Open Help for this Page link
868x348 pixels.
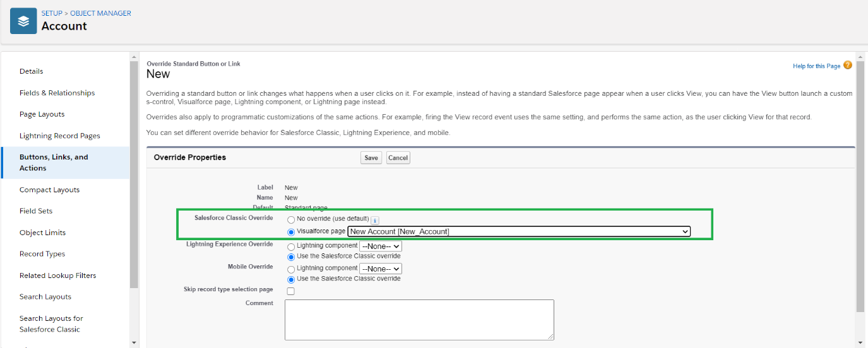[x=816, y=66]
